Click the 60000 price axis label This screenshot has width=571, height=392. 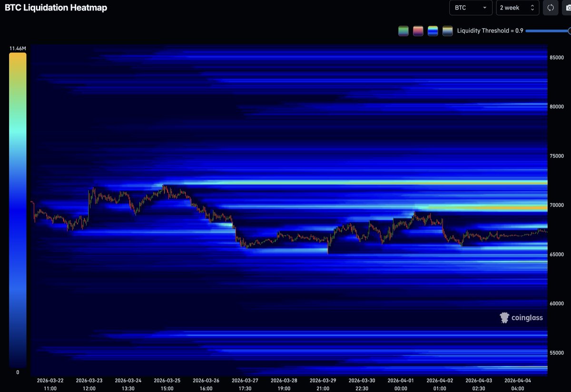pyautogui.click(x=557, y=304)
